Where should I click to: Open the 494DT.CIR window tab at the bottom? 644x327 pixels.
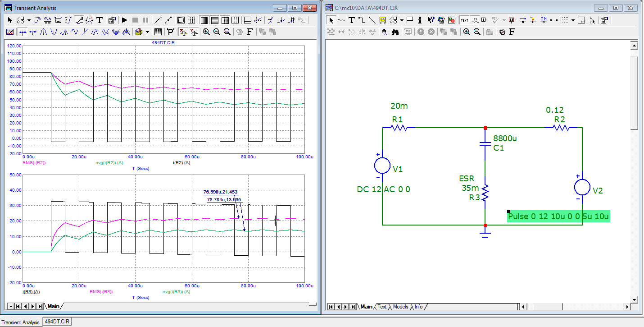click(57, 322)
